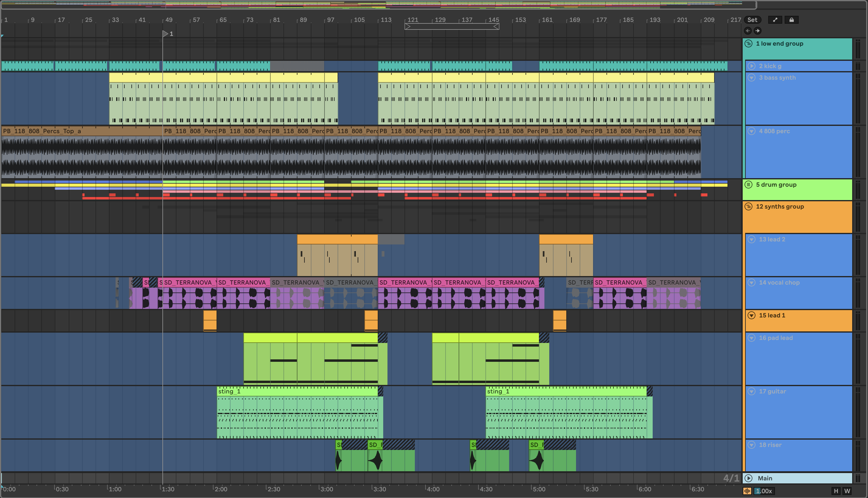Unfold the 2 kick g track

[751, 66]
